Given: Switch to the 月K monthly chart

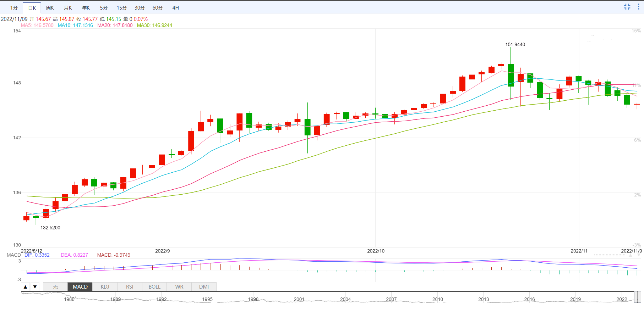Looking at the screenshot, I should pos(68,8).
